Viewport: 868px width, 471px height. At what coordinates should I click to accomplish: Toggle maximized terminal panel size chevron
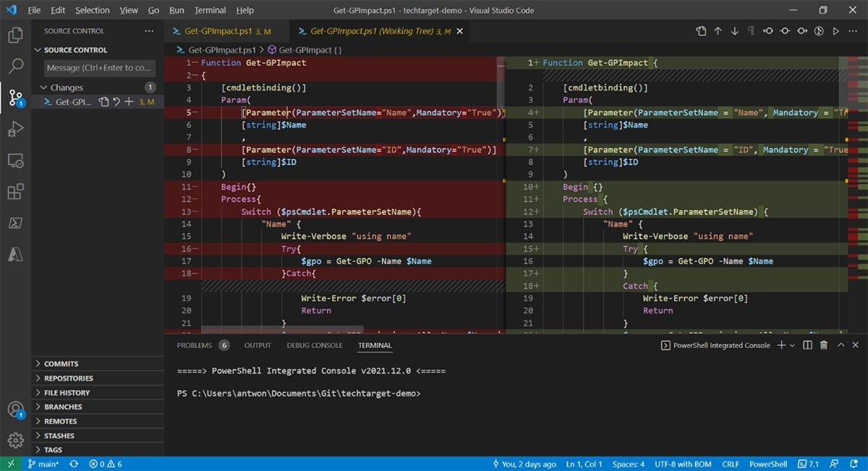click(840, 346)
